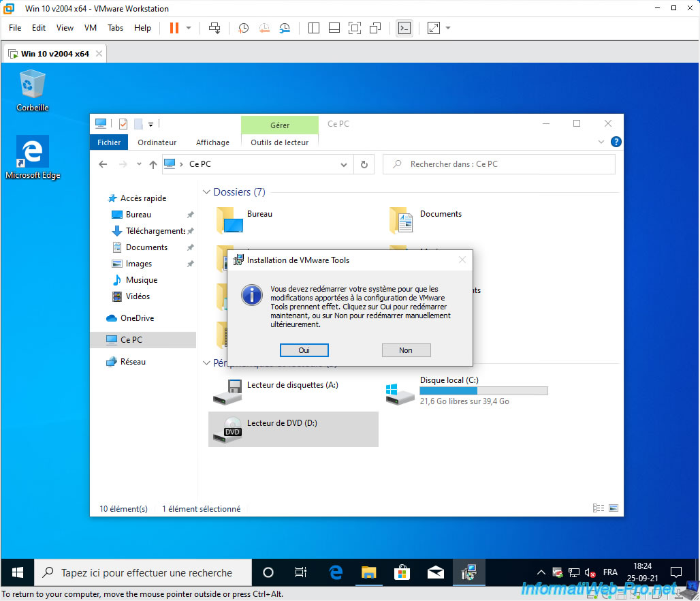Click the Properties checkmark icon in title bar
This screenshot has height=601, width=700.
tap(123, 123)
